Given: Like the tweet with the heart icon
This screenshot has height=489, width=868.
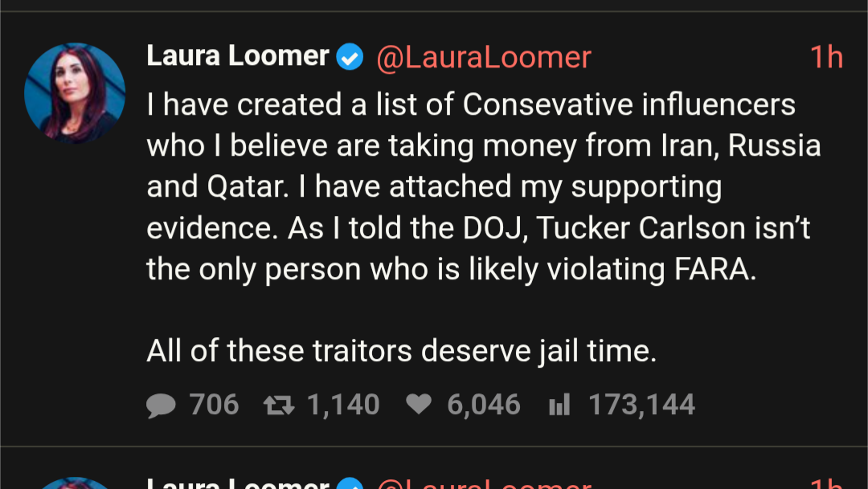Looking at the screenshot, I should [419, 405].
